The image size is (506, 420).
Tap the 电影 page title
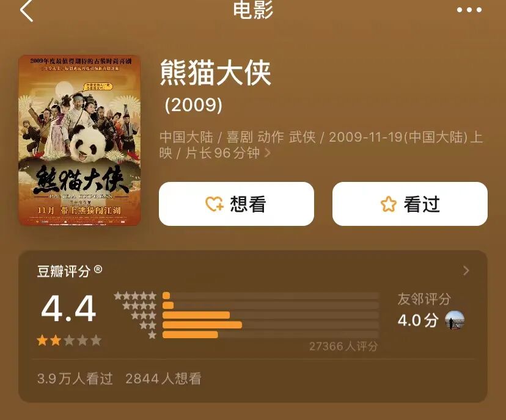253,10
